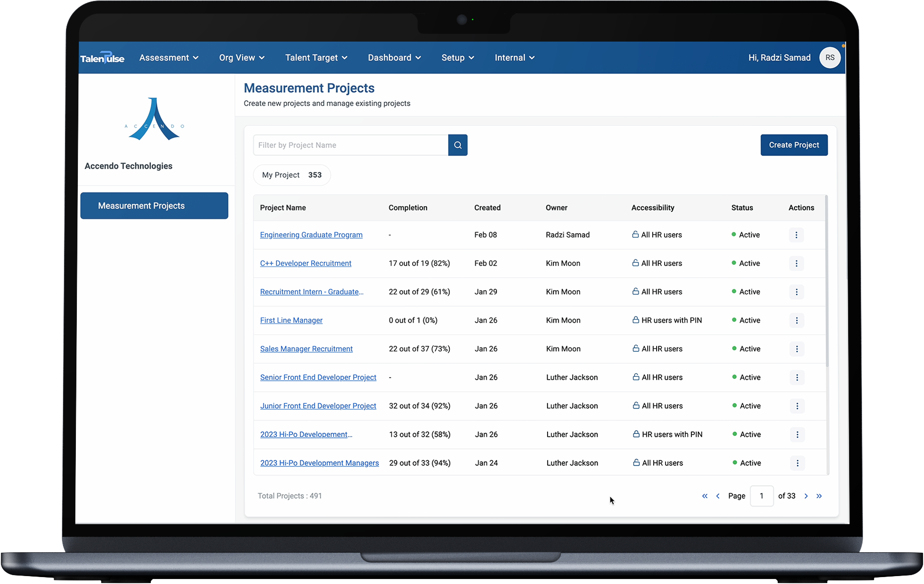
Task: Click lock icon in 2023 Hi-Po Developement… row
Action: [636, 434]
